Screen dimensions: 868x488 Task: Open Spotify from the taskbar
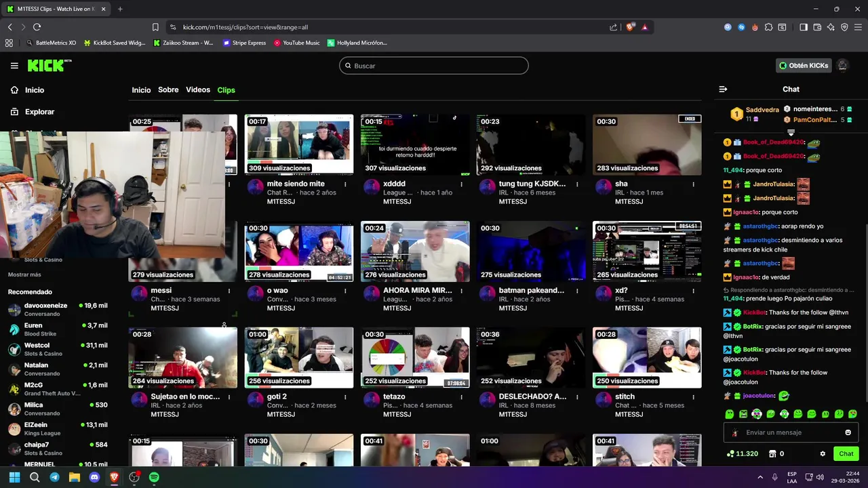[154, 477]
